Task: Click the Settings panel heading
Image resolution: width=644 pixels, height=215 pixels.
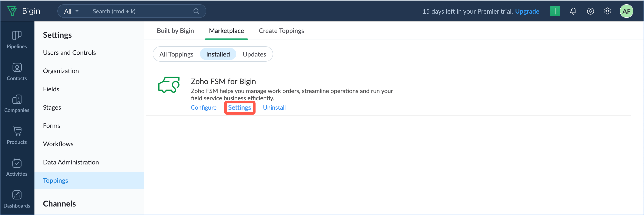Action: [57, 35]
